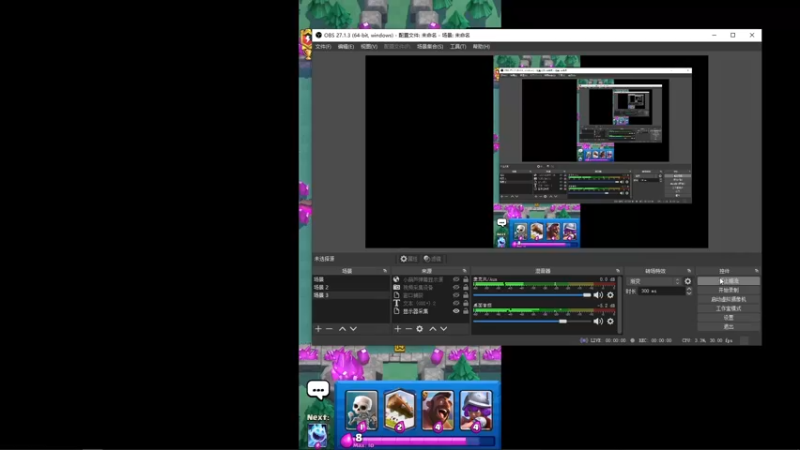Toggle the lock on the video capture device source
The height and width of the screenshot is (450, 800).
tap(465, 287)
